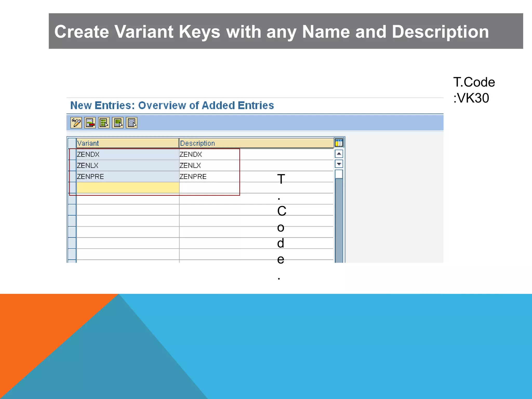532x399 pixels.
Task: Click empty description cell beside yellow field
Action: click(256, 188)
